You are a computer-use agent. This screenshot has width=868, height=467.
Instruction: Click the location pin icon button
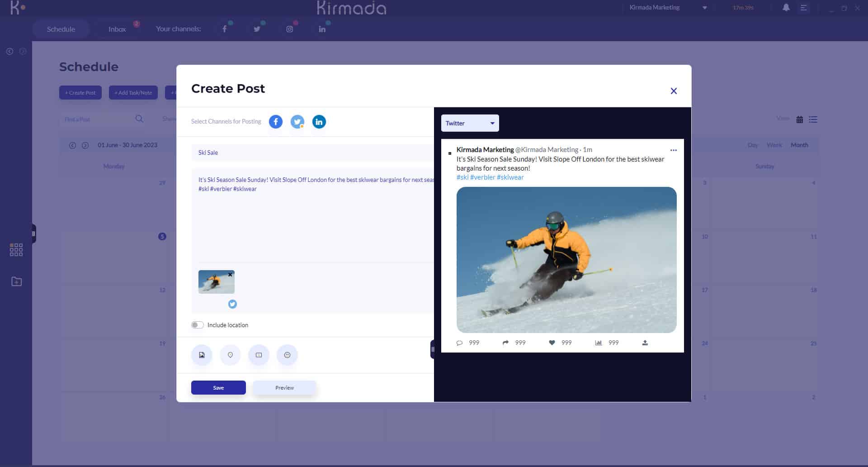pos(230,355)
